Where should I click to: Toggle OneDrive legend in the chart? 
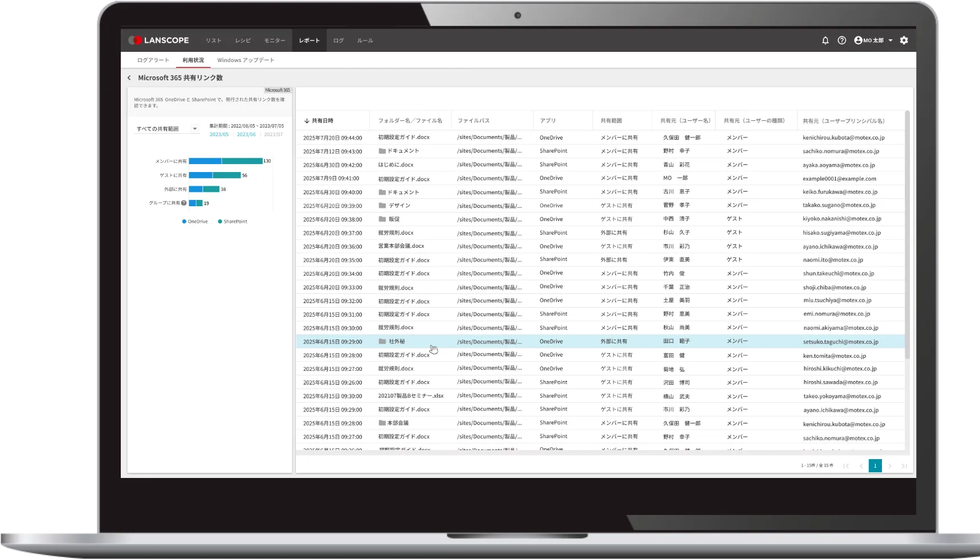click(x=195, y=222)
